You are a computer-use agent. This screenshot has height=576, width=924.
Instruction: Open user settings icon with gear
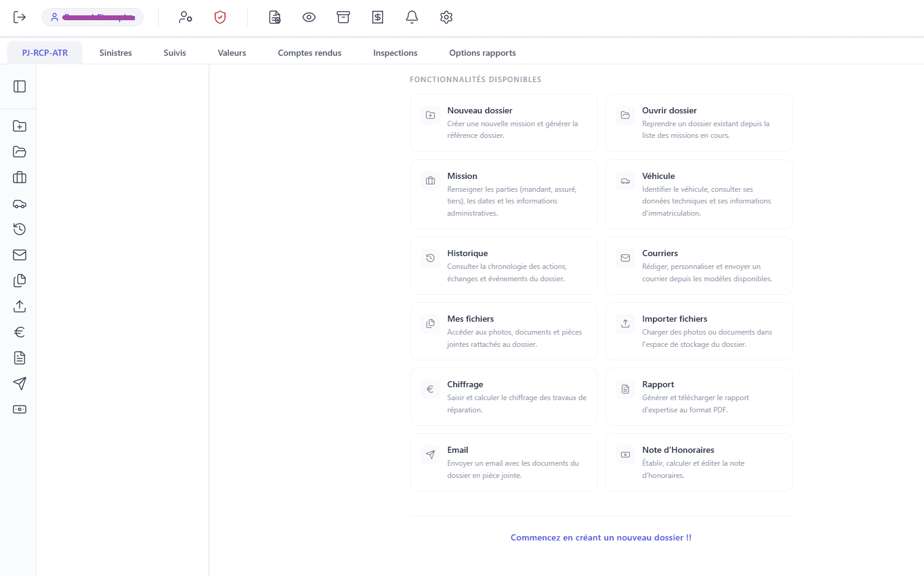[x=186, y=17]
